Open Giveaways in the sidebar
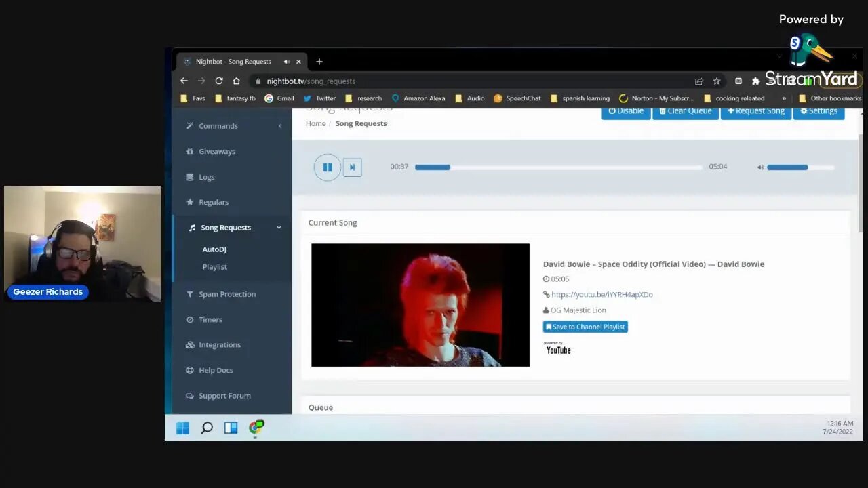Screen dimensions: 868x488 (217, 151)
